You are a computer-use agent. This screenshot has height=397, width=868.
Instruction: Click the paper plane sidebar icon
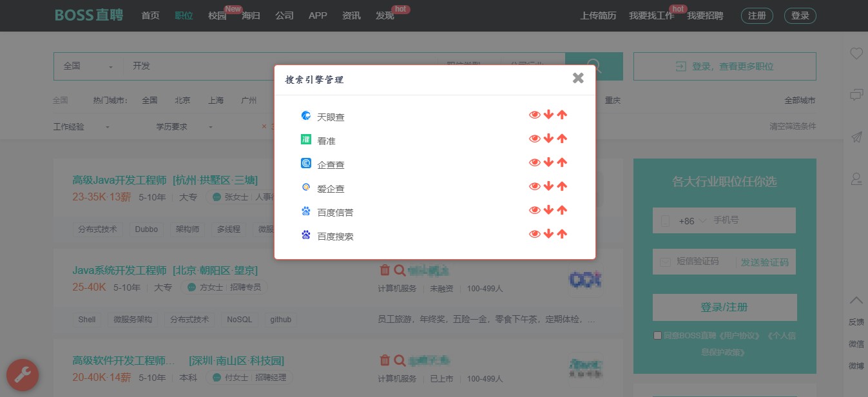(856, 137)
